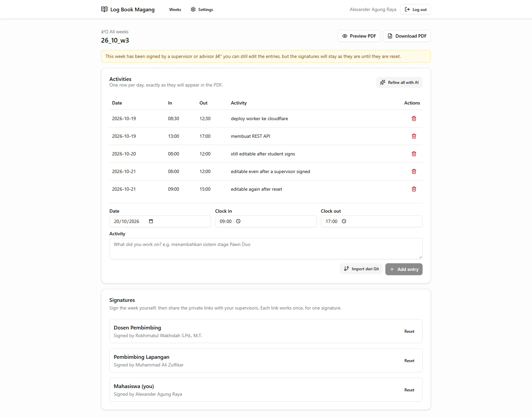Click the Log Book Magang book logo
Screen dimensions: 532x418
104,9
